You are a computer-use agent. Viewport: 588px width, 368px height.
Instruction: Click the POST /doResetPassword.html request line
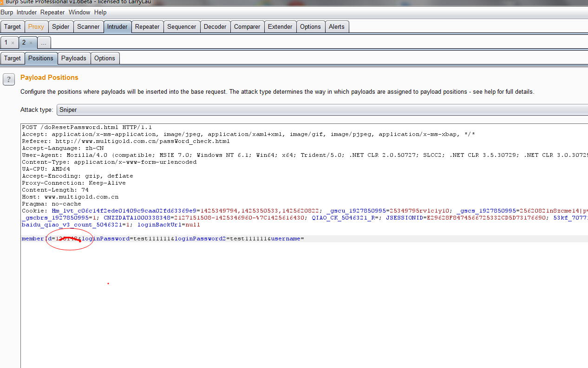pyautogui.click(x=87, y=127)
